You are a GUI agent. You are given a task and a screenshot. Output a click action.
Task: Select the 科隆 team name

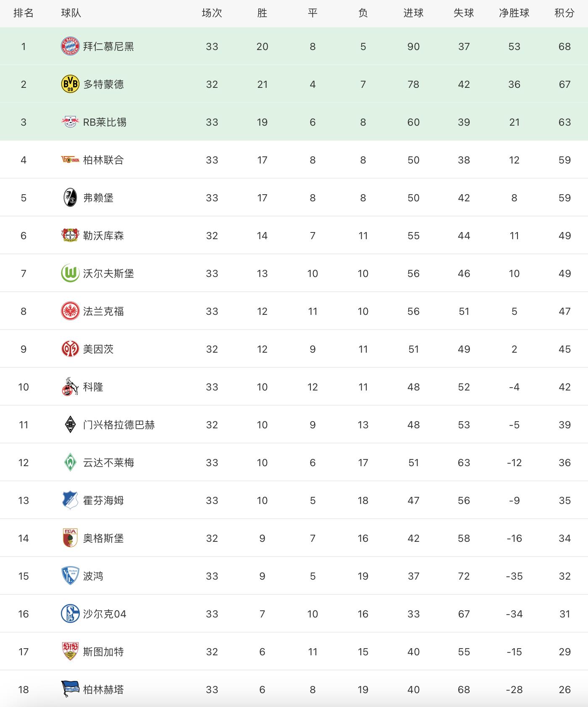[93, 387]
